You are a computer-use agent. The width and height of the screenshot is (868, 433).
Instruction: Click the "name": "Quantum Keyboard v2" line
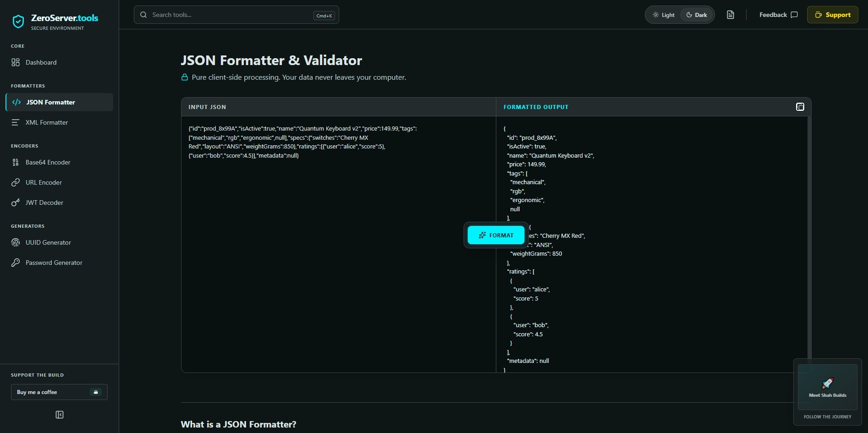tap(550, 155)
